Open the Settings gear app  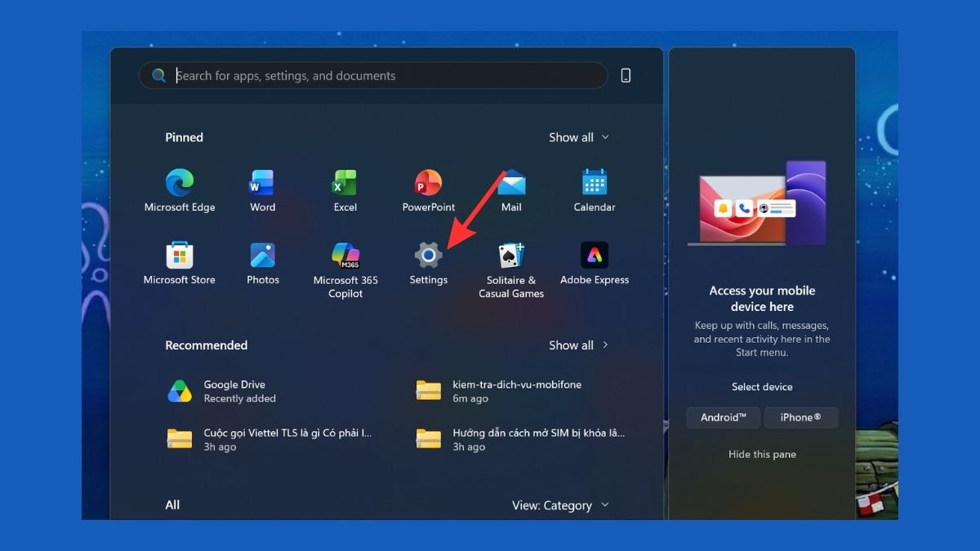coord(429,263)
